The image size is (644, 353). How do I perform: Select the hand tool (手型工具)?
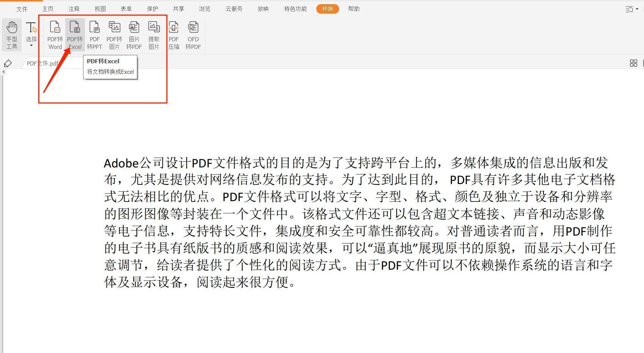pyautogui.click(x=12, y=35)
